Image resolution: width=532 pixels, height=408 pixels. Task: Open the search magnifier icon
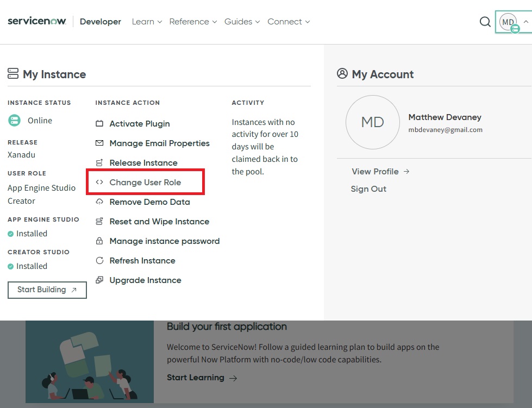485,22
